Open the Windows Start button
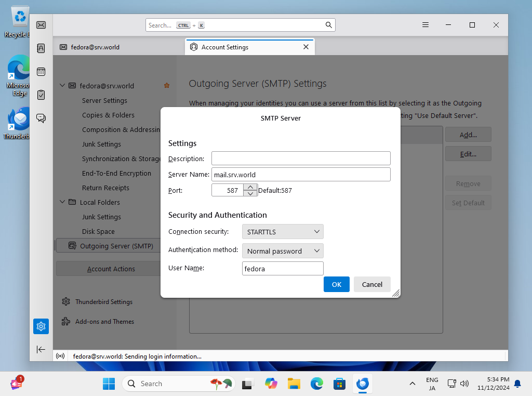The image size is (532, 396). point(109,384)
